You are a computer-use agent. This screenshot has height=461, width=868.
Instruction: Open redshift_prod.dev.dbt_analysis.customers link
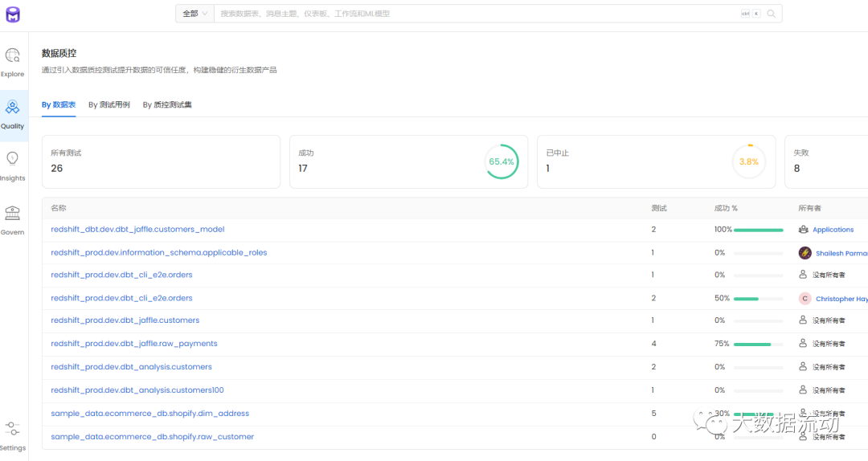(x=131, y=366)
